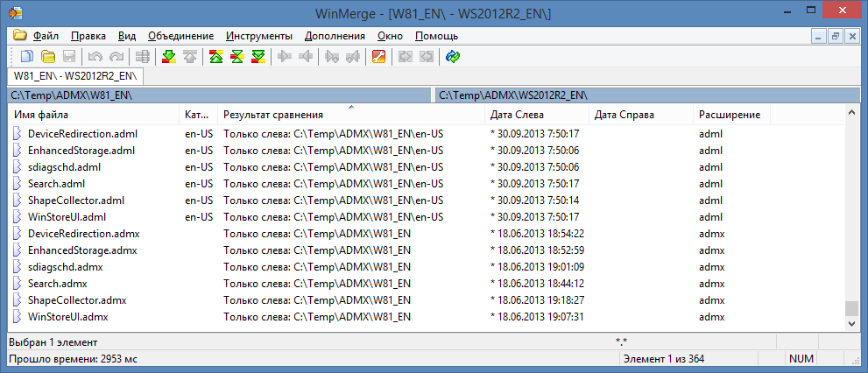
Task: Restore the inner compare document window
Action: [x=835, y=37]
